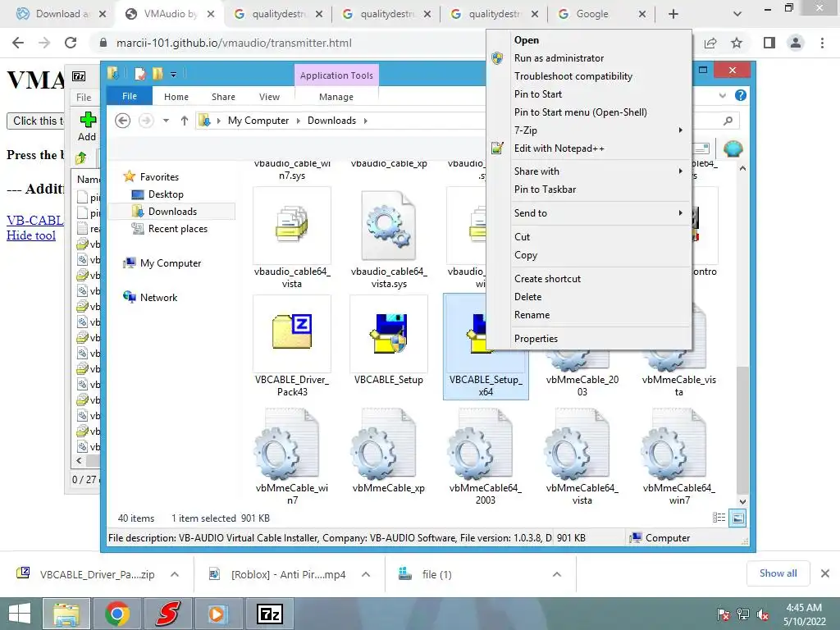Open the Manage ribbon tab
This screenshot has height=630, width=840.
[x=336, y=97]
